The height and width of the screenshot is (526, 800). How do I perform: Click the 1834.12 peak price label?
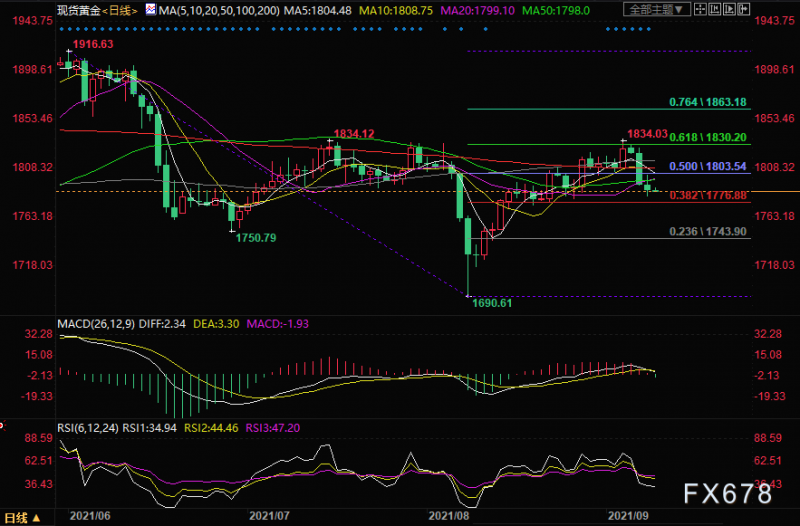[x=354, y=134]
